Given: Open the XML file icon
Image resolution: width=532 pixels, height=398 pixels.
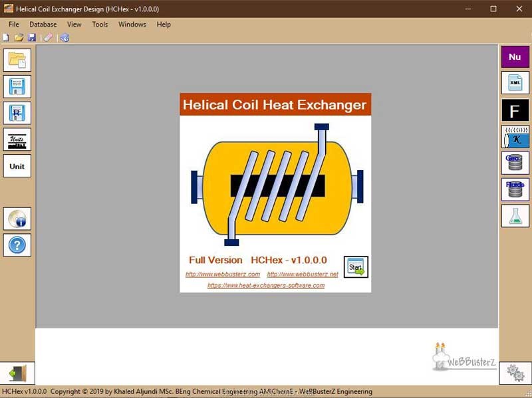Looking at the screenshot, I should [x=515, y=83].
